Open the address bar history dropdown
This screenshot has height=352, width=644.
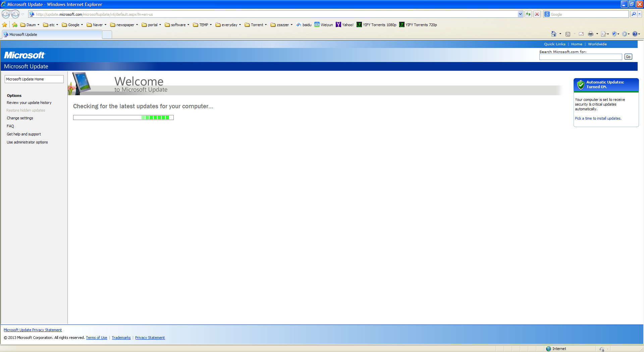[x=520, y=14]
